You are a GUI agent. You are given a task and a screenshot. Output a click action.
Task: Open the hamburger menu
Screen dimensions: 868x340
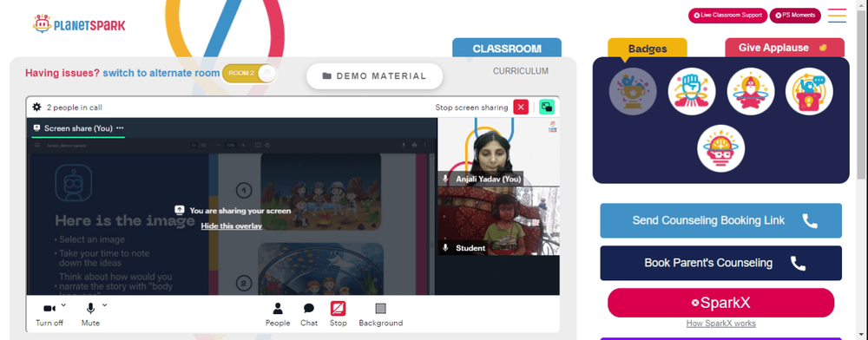point(837,16)
